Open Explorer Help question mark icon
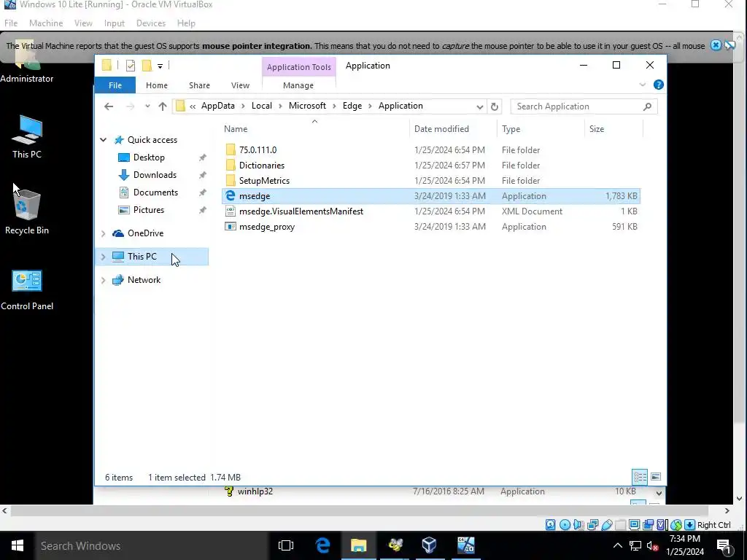The image size is (747, 560). (x=659, y=85)
